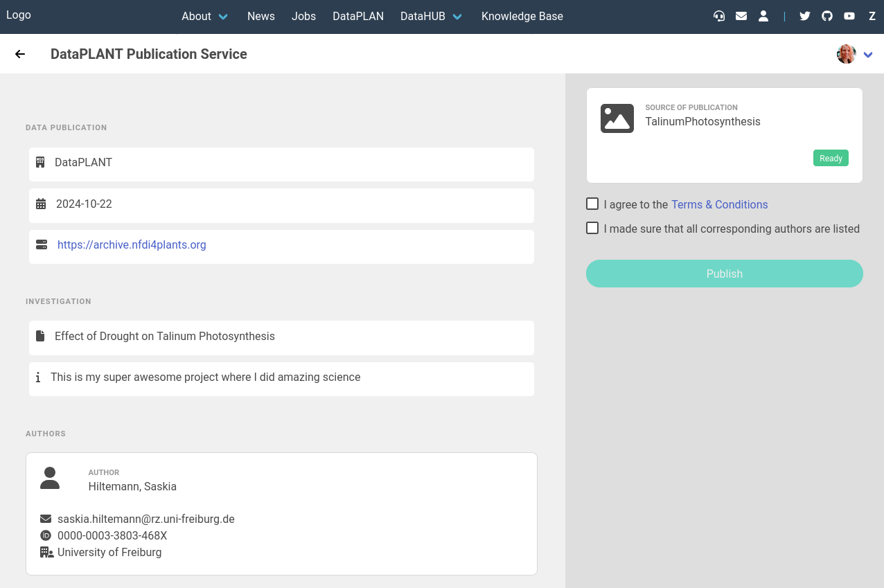Click the institution icon beside University of Freiburg
The height and width of the screenshot is (588, 884).
tap(46, 552)
